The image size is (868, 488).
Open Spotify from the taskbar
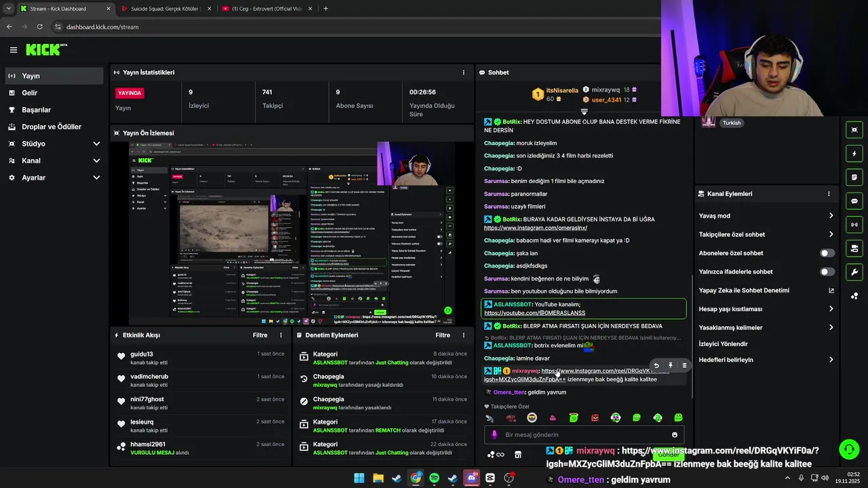434,478
